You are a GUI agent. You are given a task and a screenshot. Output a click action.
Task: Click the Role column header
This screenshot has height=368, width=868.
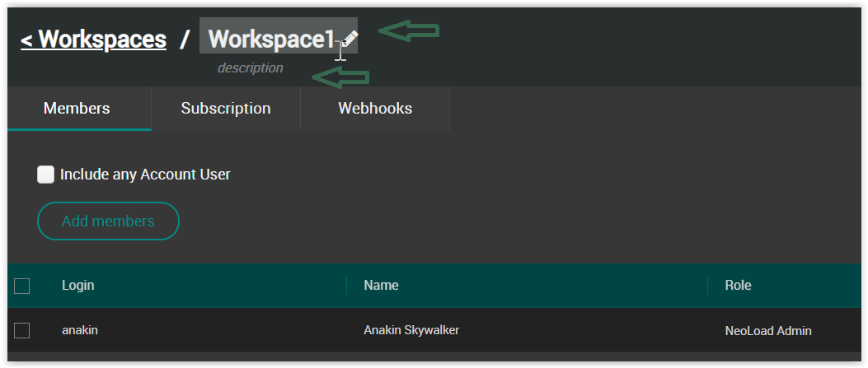point(738,286)
